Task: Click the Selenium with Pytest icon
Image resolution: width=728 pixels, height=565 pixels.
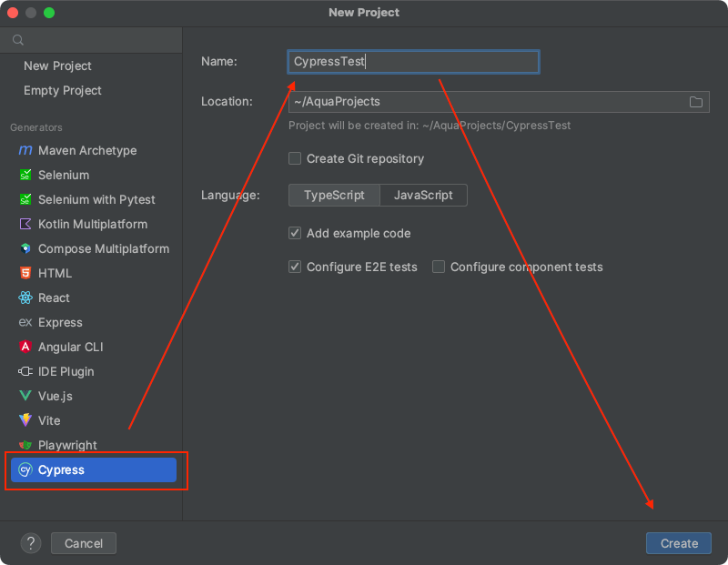Action: click(25, 199)
